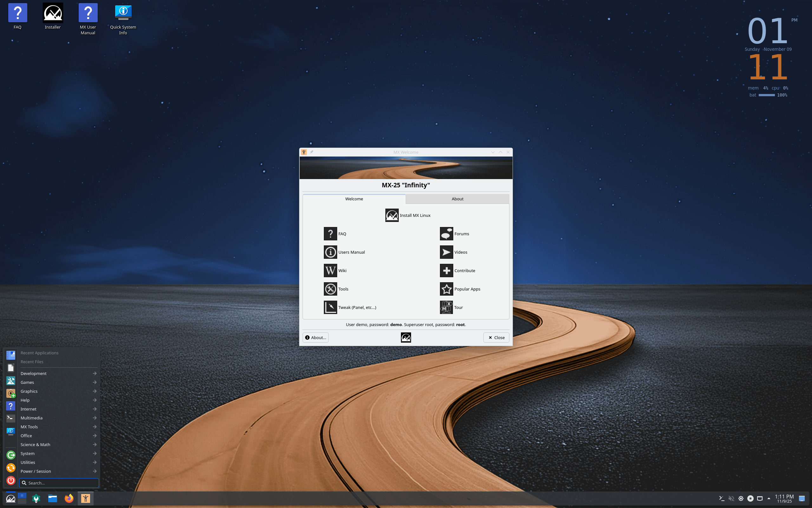812x508 pixels.
Task: Select Recent Applications in the menu
Action: [x=39, y=353]
